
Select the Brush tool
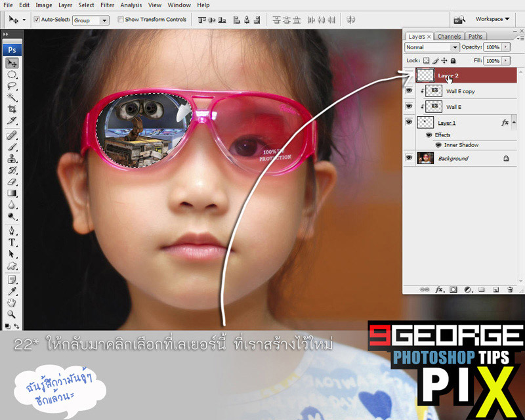[x=12, y=147]
